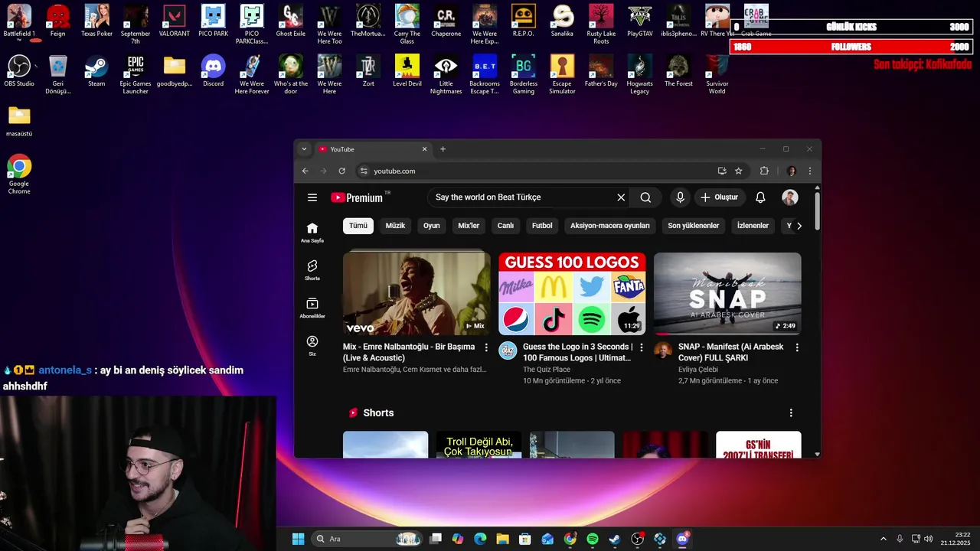Reload the page in Chrome
980x551 pixels.
342,171
